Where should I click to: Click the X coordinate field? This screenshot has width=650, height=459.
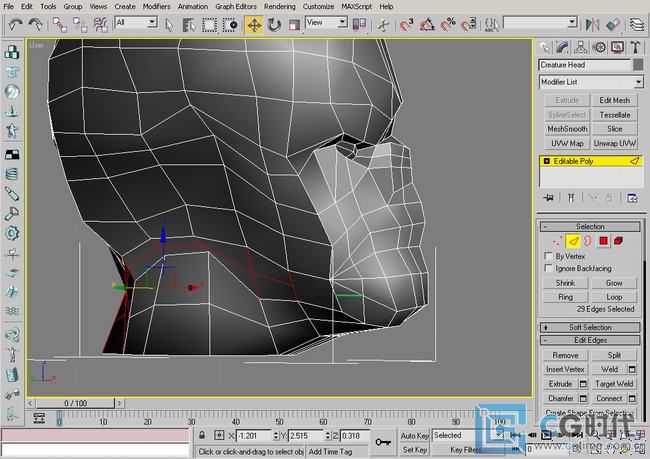coord(253,436)
